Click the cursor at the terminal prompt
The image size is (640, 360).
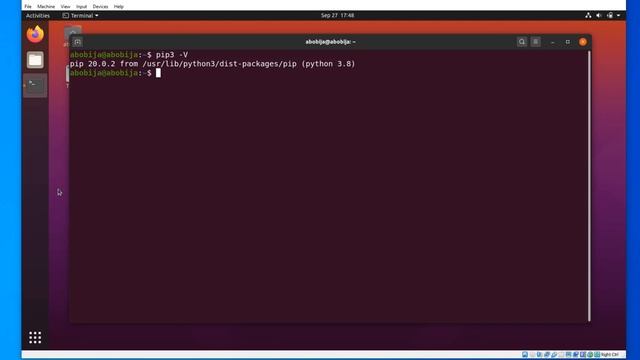(x=158, y=73)
